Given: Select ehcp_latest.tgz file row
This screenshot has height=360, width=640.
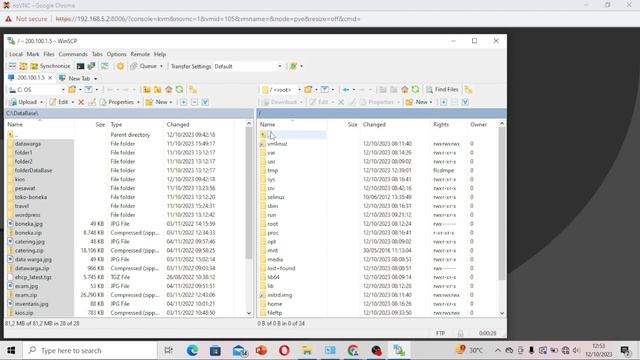Looking at the screenshot, I should point(33,277).
